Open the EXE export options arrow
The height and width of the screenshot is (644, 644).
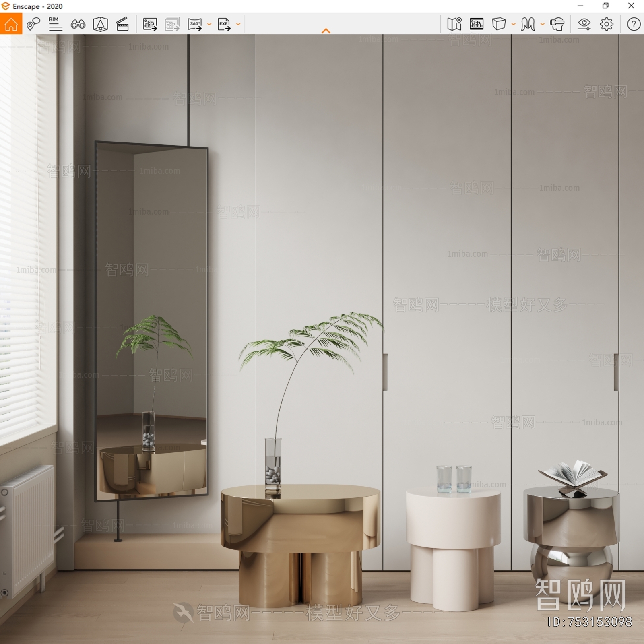[x=238, y=24]
